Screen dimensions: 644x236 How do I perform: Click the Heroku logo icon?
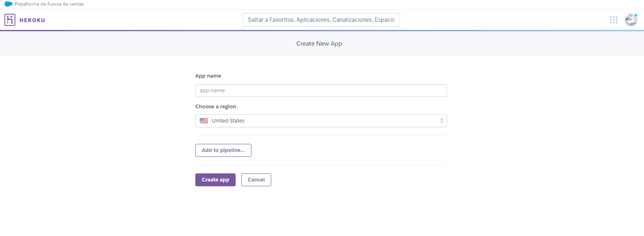10,20
